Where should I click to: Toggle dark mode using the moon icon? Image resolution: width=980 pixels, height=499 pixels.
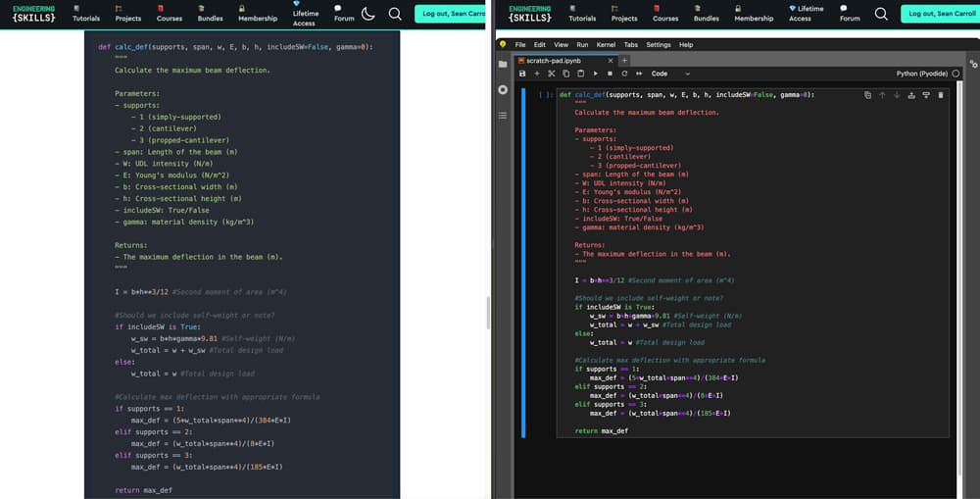pos(368,14)
